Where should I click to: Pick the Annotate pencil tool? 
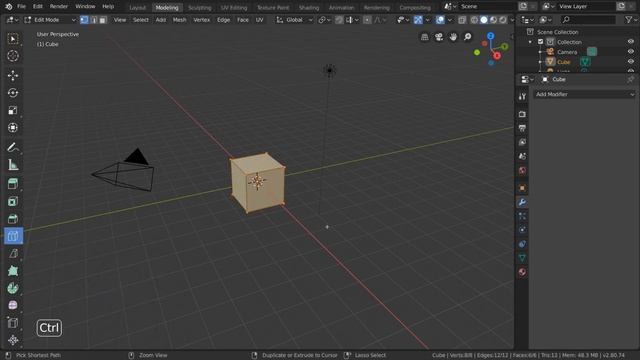pos(13,147)
